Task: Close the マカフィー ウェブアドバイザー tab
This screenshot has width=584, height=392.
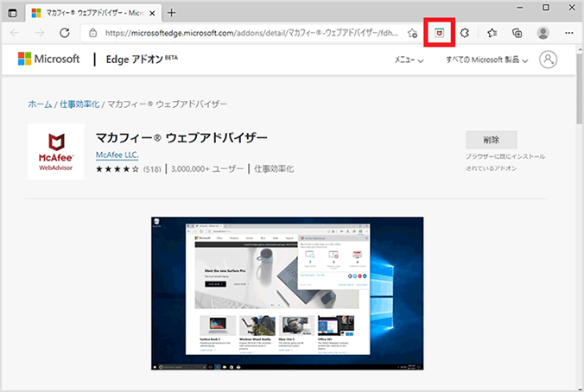Action: tap(152, 14)
